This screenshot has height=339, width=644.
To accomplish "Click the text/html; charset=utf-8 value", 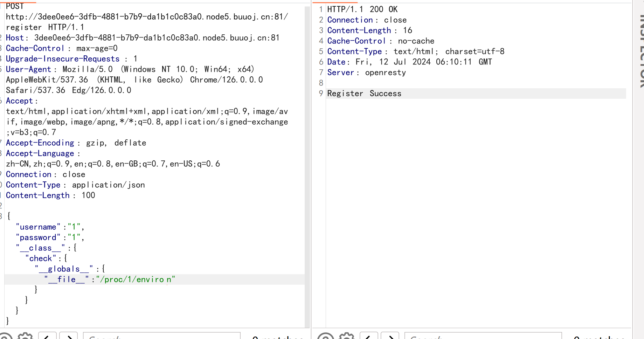I will [x=449, y=51].
